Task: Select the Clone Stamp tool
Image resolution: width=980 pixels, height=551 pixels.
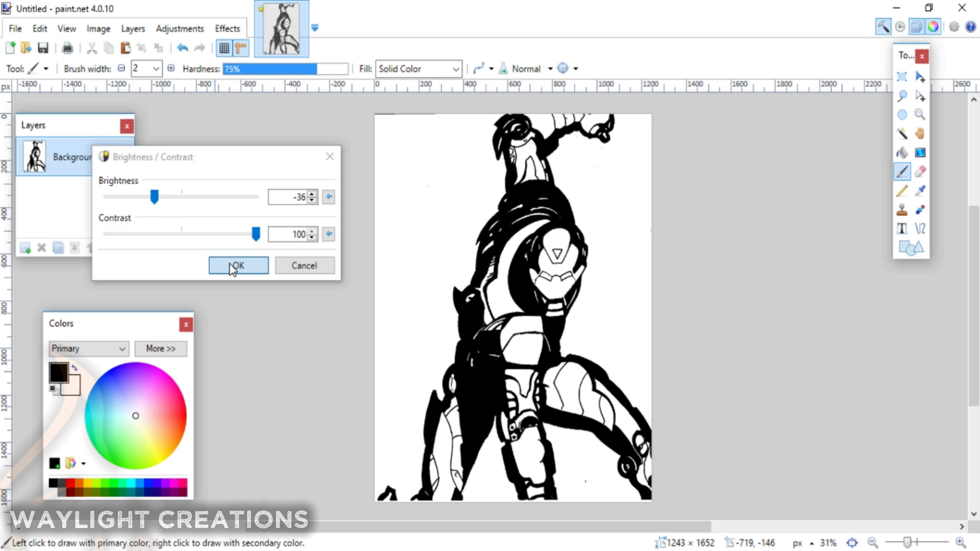Action: [x=902, y=210]
